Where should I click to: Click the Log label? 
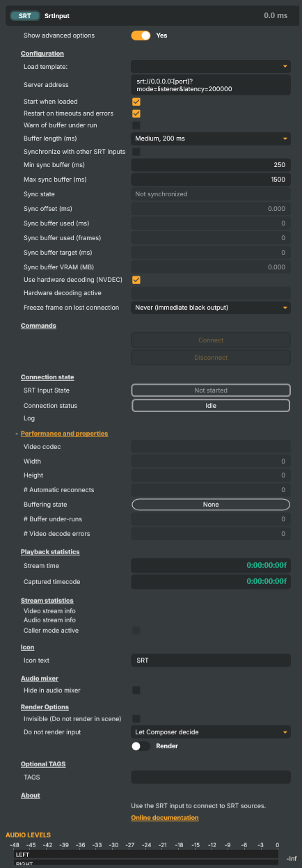click(29, 419)
